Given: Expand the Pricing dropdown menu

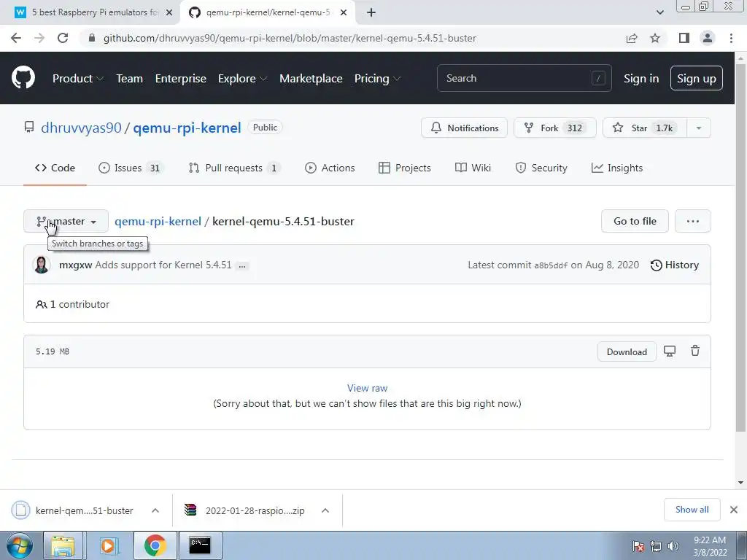Looking at the screenshot, I should click(377, 79).
